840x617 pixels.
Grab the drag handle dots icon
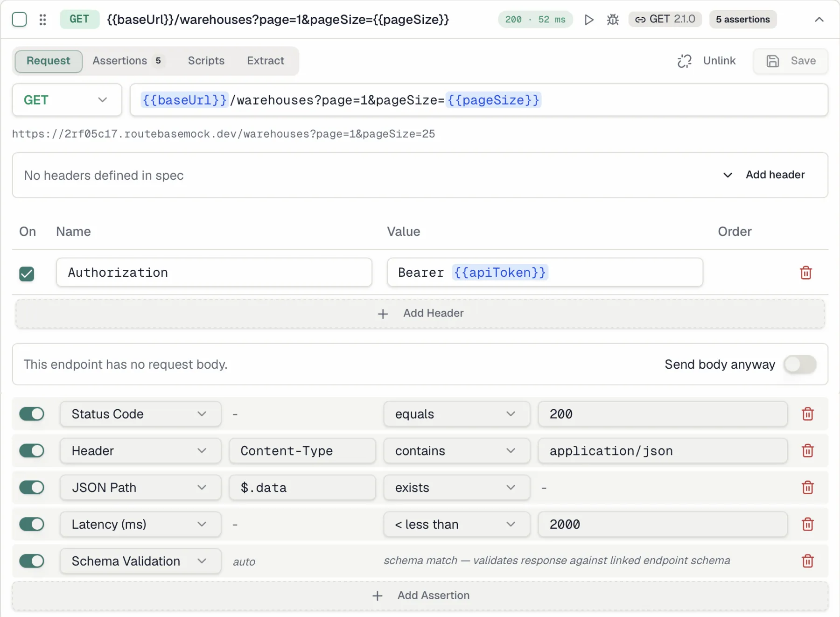[42, 20]
